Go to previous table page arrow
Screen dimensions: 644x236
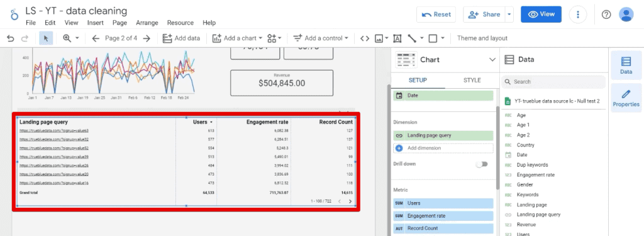tap(339, 201)
